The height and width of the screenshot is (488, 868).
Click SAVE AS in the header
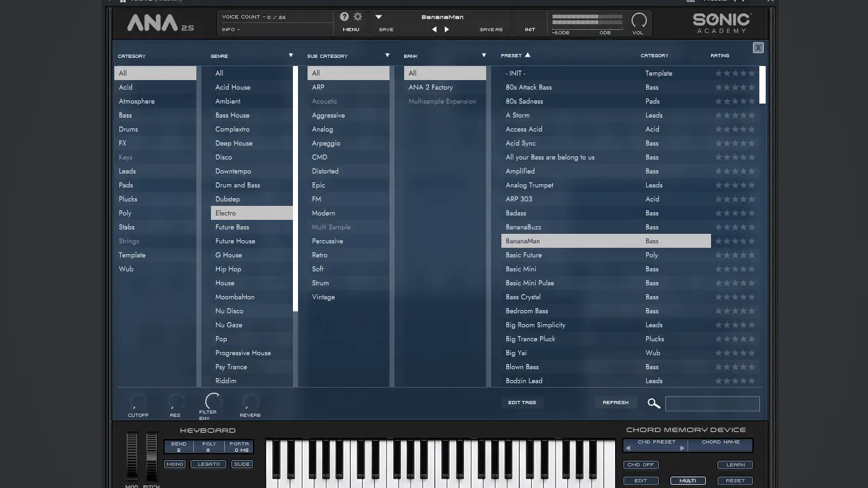(491, 29)
